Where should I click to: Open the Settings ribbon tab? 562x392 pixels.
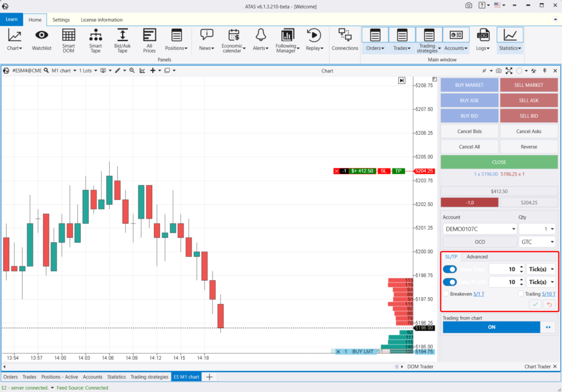click(x=61, y=20)
